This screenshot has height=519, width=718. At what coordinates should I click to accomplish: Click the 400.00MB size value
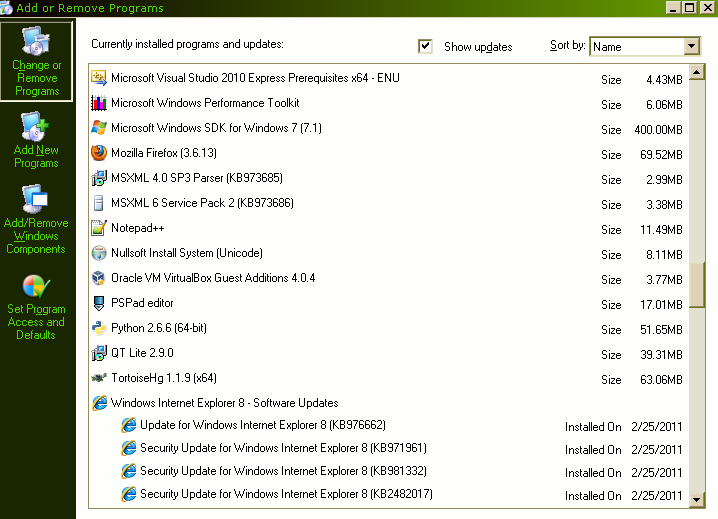point(658,130)
